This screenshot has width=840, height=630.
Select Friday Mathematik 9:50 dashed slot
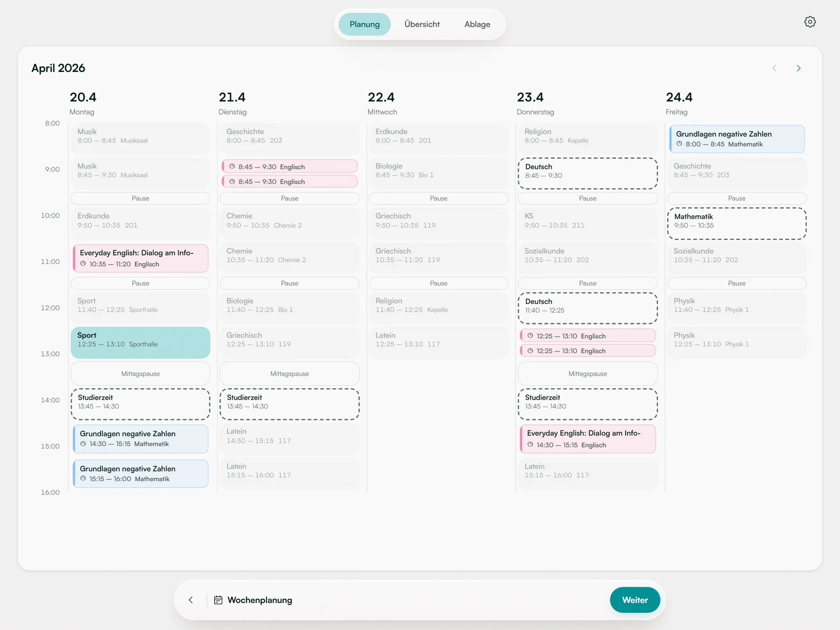[x=737, y=223]
